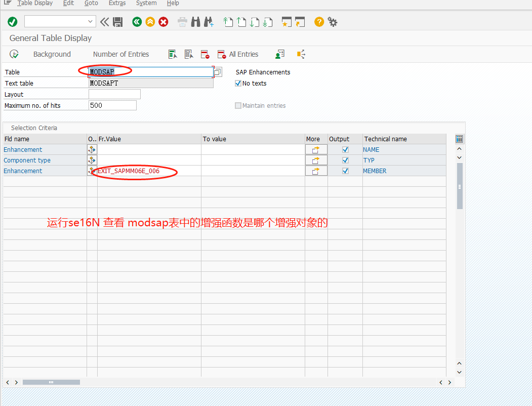
Task: Select the Find Next binoculars-plus icon
Action: coord(208,22)
